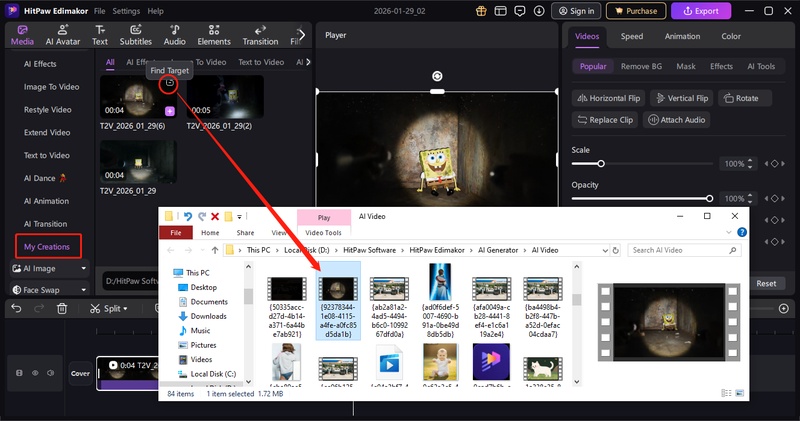The height and width of the screenshot is (421, 800).
Task: Click Horizontal Flip button
Action: (608, 98)
